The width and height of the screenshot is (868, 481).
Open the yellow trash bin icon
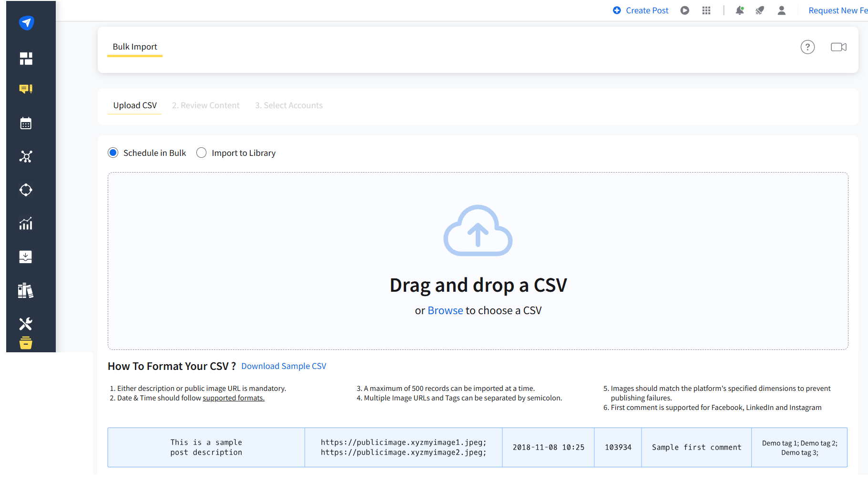25,343
